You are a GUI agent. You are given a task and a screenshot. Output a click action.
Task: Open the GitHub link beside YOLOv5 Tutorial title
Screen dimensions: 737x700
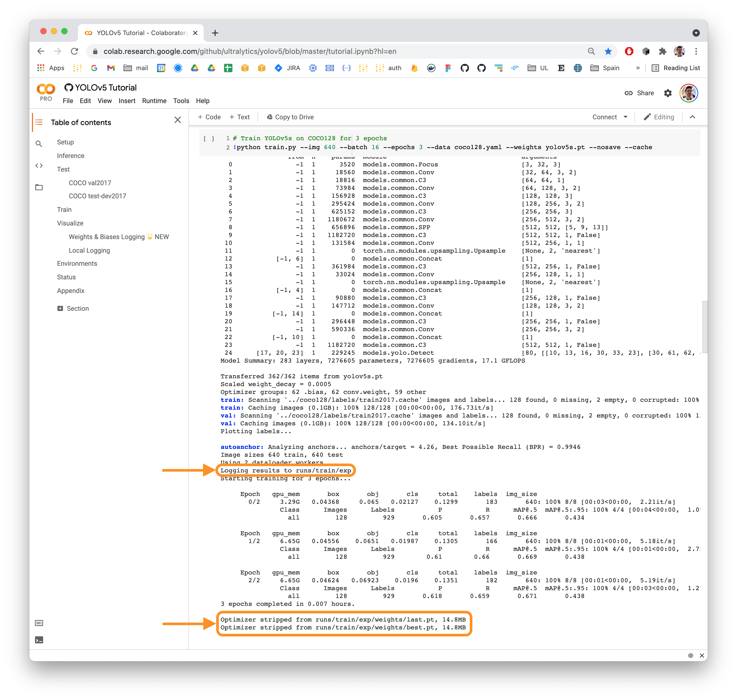coord(69,87)
